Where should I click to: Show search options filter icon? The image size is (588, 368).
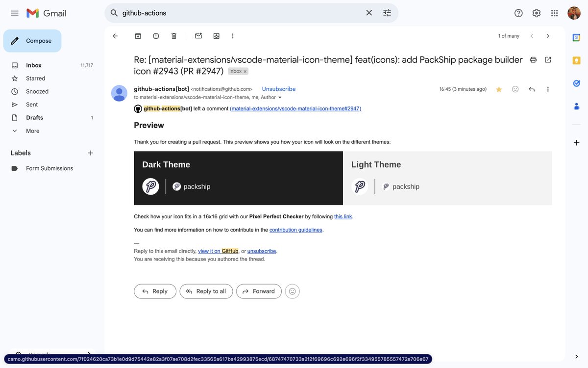click(x=387, y=13)
